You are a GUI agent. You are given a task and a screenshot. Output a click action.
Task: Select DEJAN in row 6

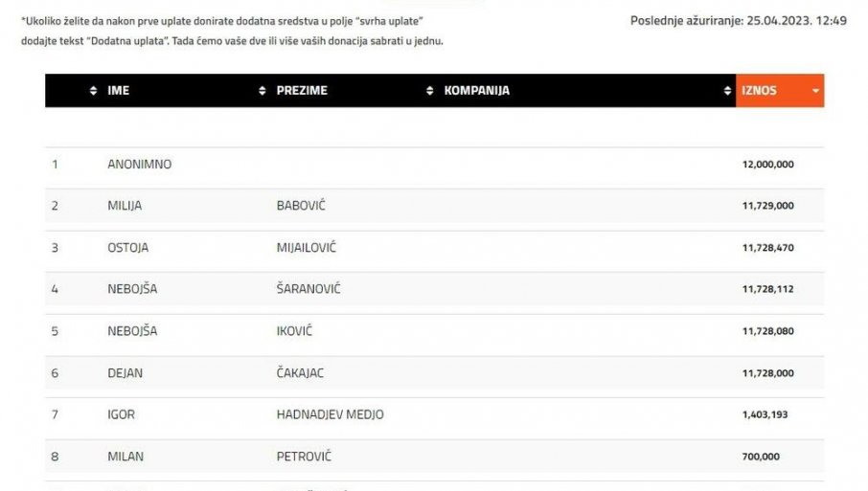(125, 373)
